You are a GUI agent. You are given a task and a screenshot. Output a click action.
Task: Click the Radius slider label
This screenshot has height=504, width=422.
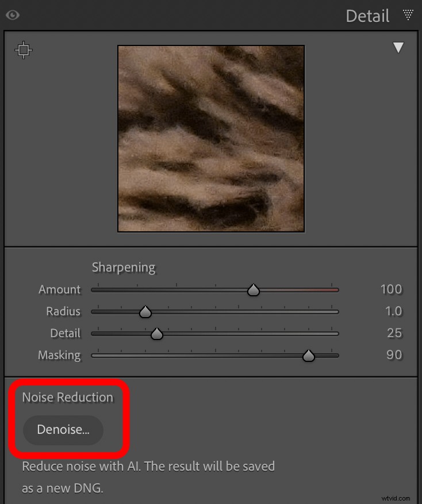[63, 311]
